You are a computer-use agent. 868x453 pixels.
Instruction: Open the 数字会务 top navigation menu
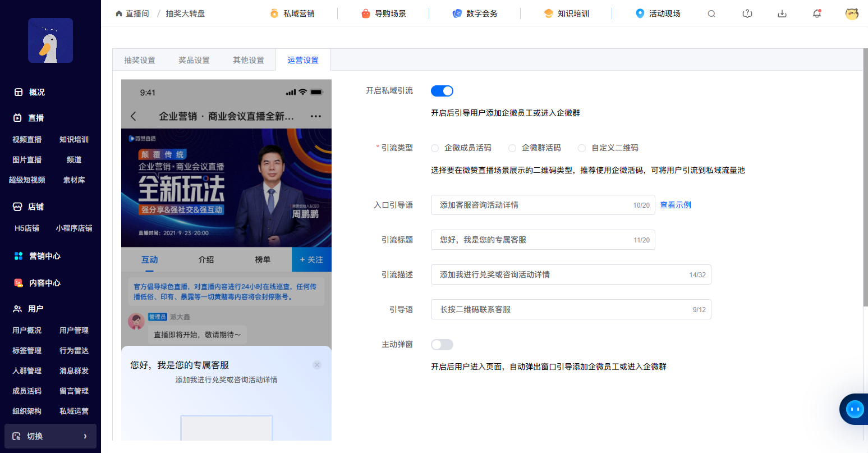[x=475, y=13]
